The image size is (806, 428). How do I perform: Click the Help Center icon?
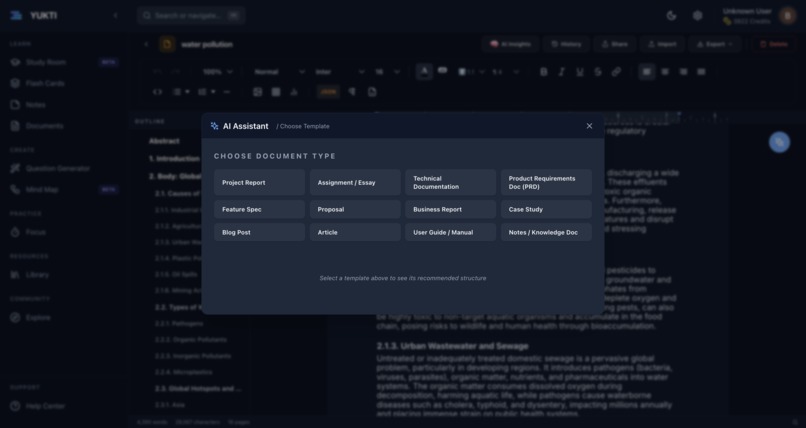coord(15,406)
